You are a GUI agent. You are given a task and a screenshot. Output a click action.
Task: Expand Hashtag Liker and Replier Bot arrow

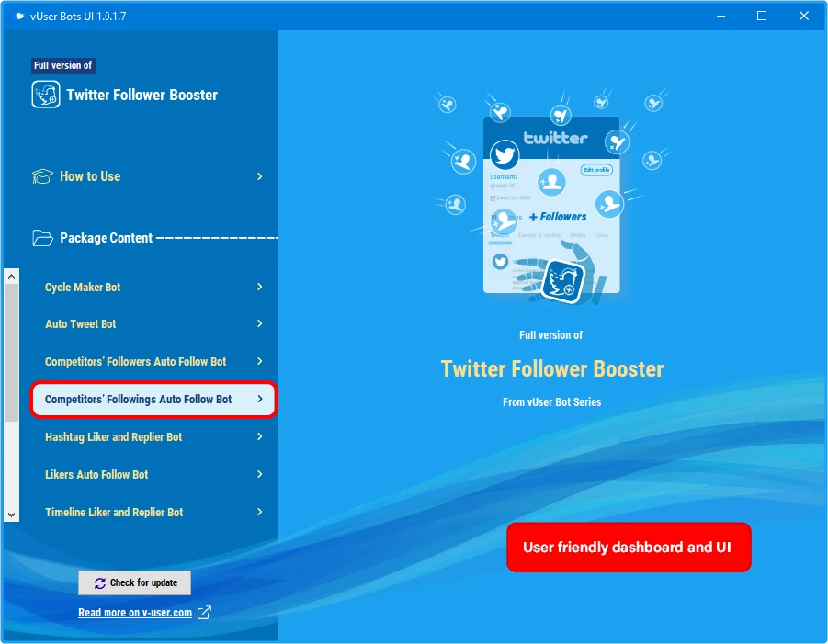259,436
